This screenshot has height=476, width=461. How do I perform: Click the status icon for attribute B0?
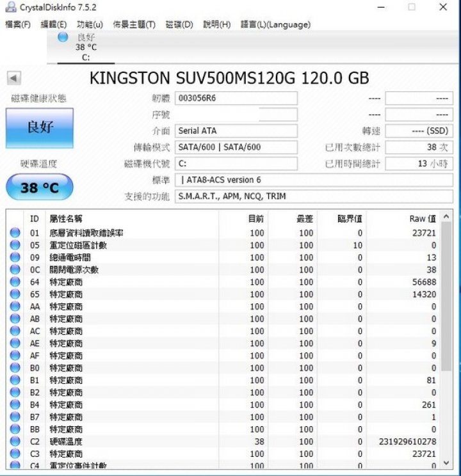tap(15, 368)
